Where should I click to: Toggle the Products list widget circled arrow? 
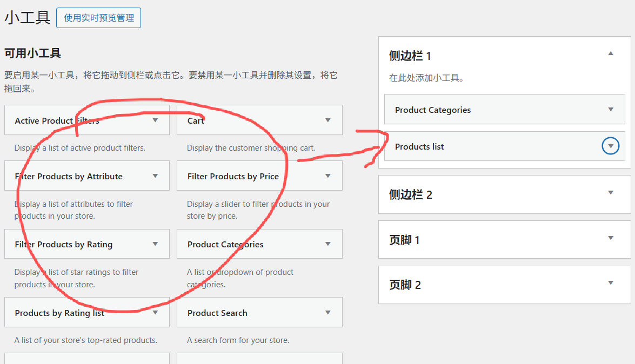point(611,146)
